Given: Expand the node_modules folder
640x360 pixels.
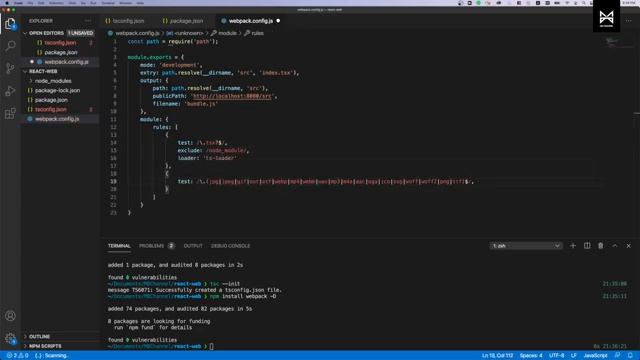Looking at the screenshot, I should (x=53, y=81).
